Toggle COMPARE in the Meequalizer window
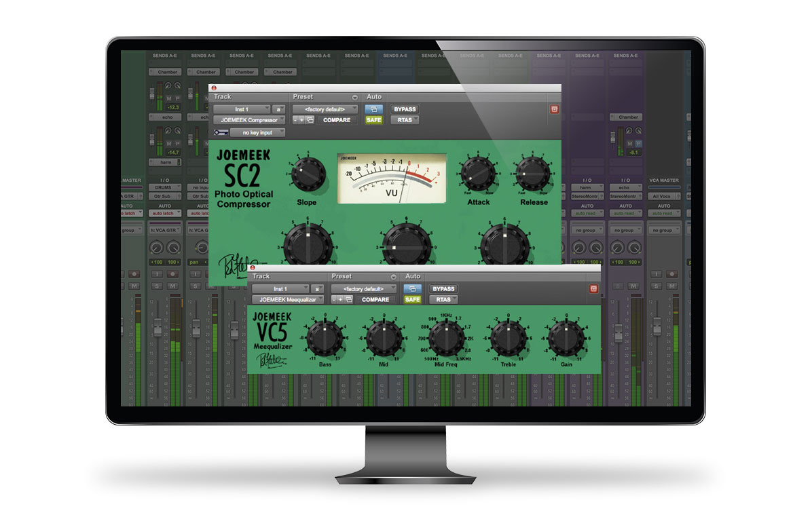Screen dimensions: 812x515 click(x=375, y=300)
